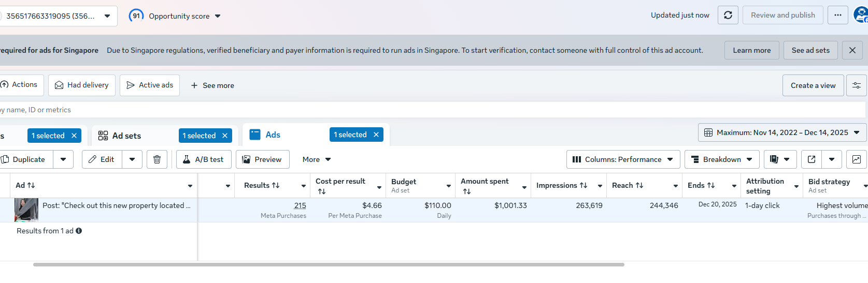Open the three-dots more options menu

tap(837, 16)
